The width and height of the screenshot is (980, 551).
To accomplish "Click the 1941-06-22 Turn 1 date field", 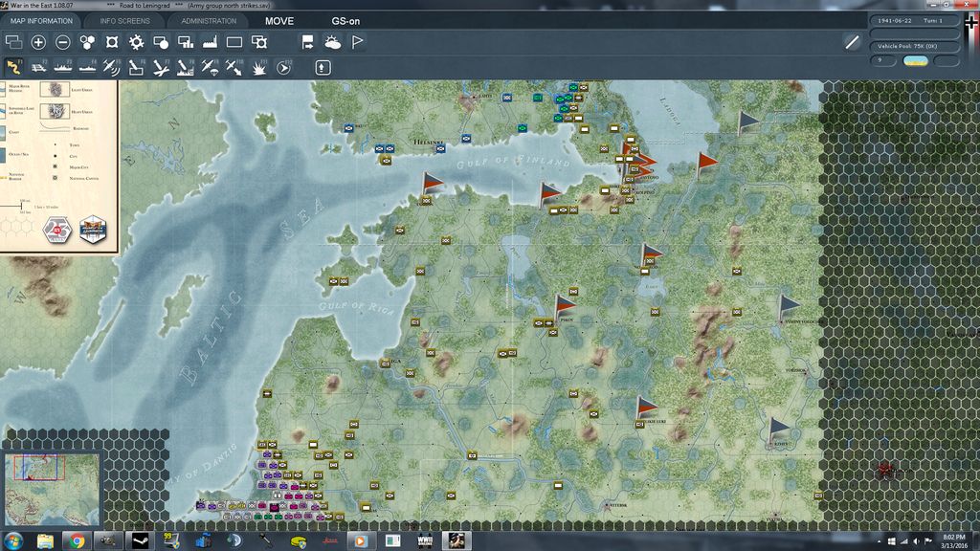I will click(x=914, y=21).
